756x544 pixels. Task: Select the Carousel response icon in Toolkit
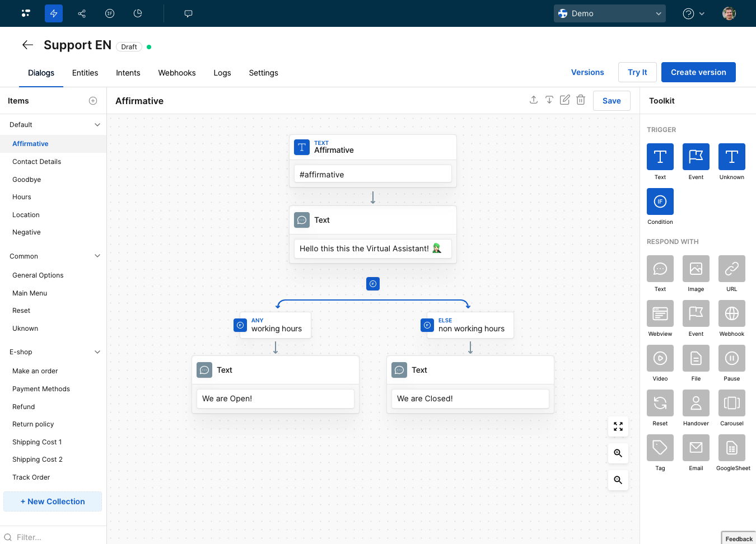pos(731,403)
